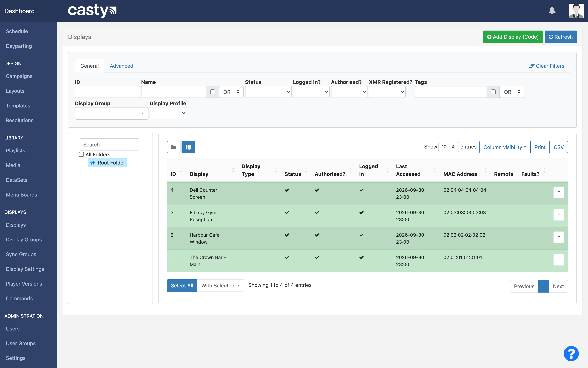Image resolution: width=588 pixels, height=368 pixels.
Task: Change the Show entries count
Action: point(448,147)
